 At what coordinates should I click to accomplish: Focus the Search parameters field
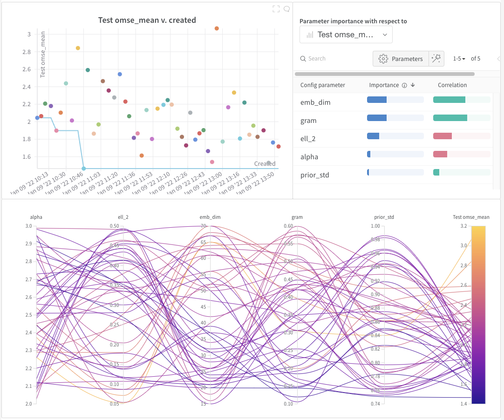tap(334, 59)
